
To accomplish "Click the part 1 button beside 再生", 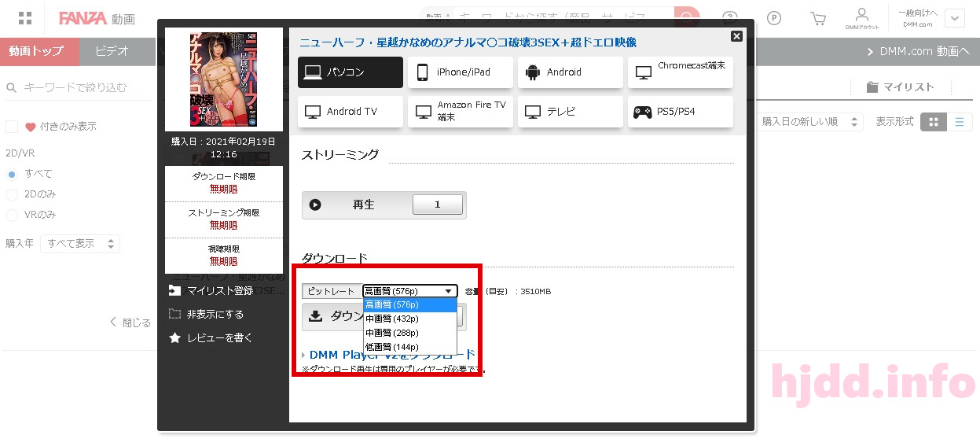I will (438, 205).
